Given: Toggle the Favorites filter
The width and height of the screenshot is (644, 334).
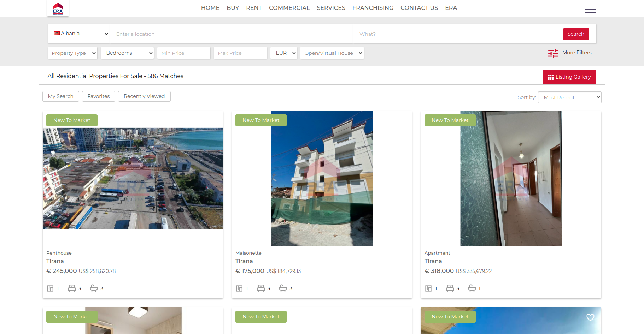Looking at the screenshot, I should coord(99,96).
